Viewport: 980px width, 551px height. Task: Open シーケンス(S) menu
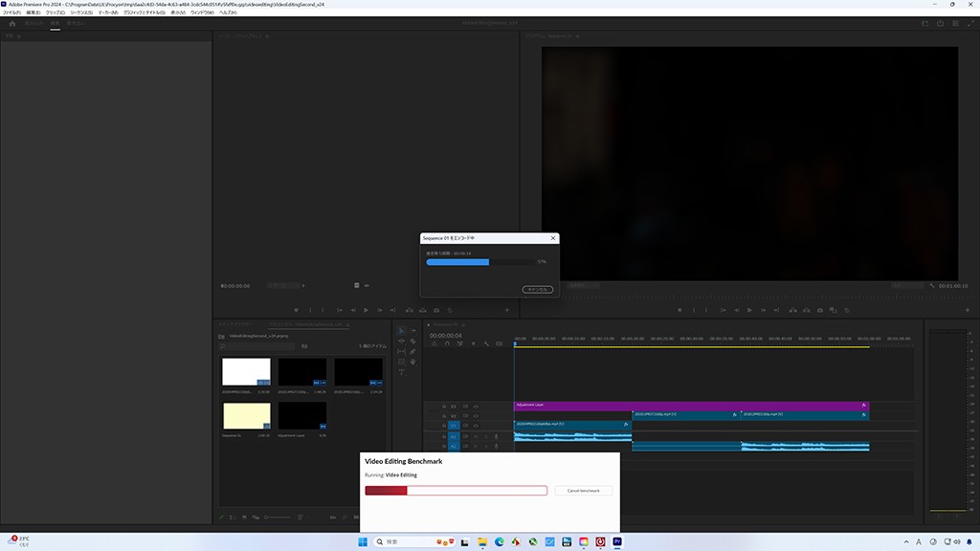click(80, 12)
